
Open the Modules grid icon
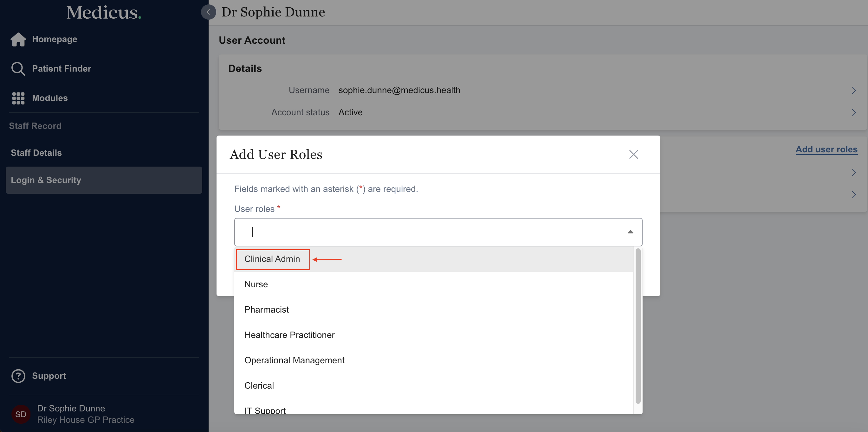click(x=18, y=98)
